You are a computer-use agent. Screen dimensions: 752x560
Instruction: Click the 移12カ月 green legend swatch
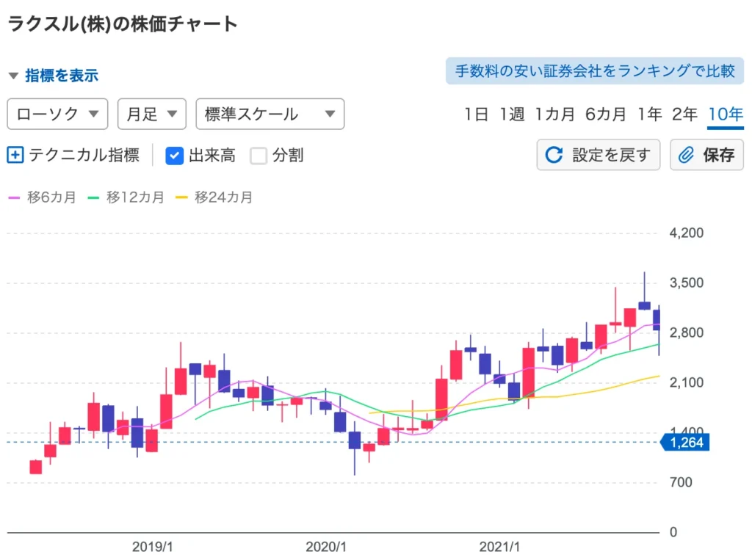(x=93, y=197)
